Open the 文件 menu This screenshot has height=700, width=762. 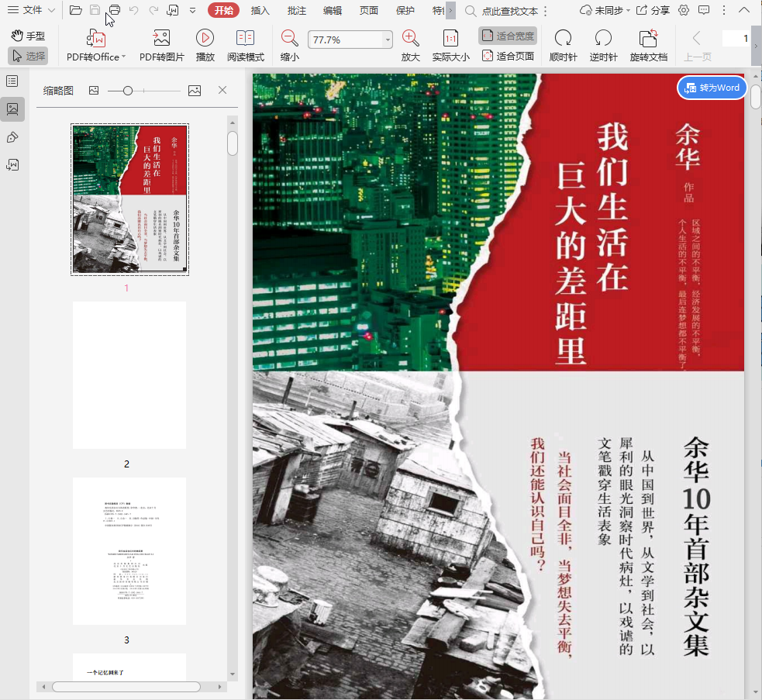tap(32, 10)
